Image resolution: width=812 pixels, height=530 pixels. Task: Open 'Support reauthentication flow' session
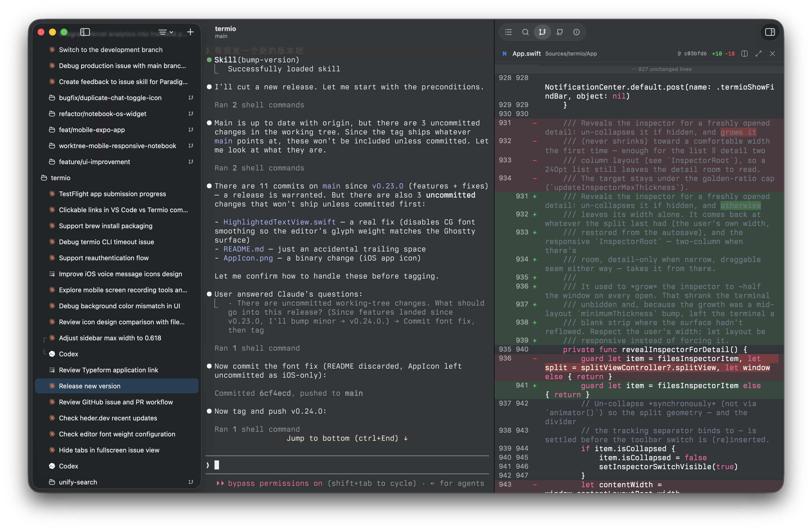[x=117, y=258]
